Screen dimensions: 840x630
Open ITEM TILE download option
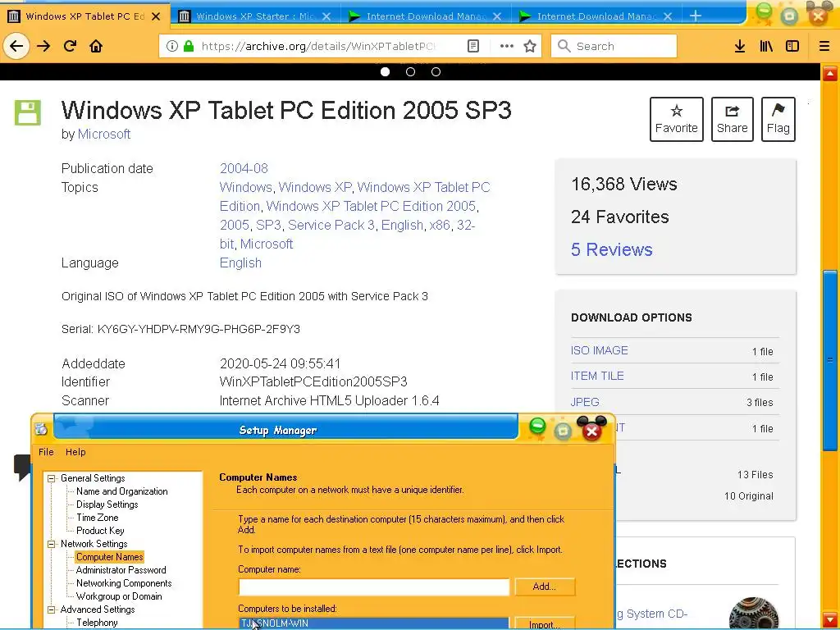597,376
